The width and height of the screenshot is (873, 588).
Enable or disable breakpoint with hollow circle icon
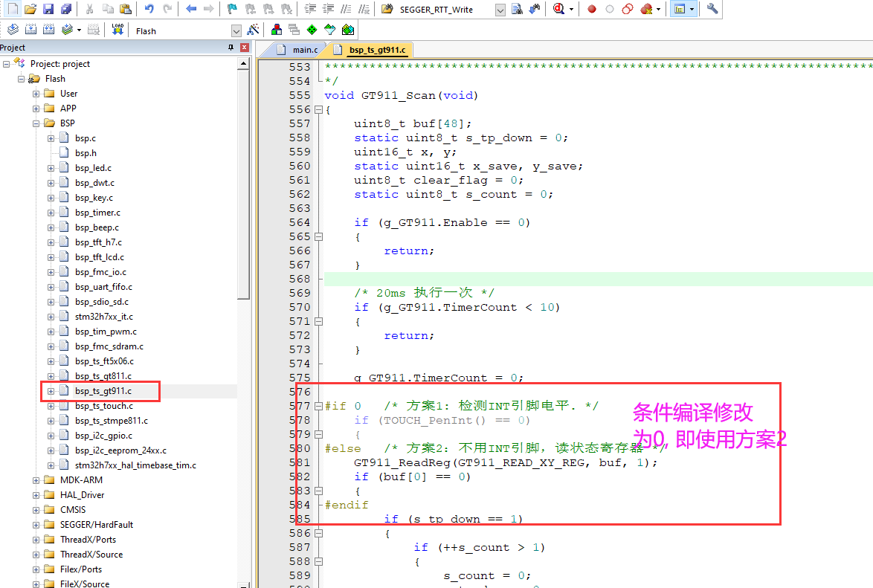pyautogui.click(x=610, y=9)
